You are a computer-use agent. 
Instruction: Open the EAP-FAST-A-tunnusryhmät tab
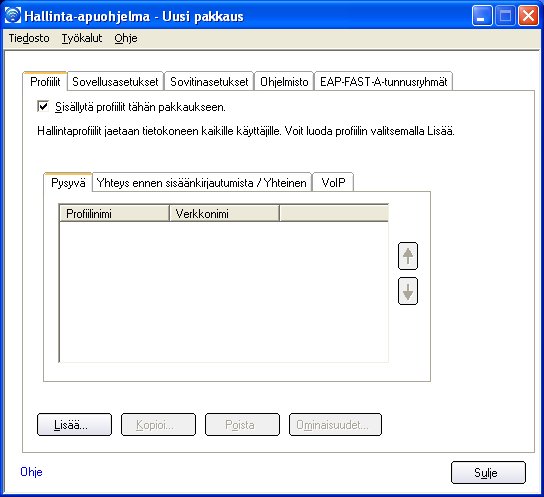coord(383,82)
